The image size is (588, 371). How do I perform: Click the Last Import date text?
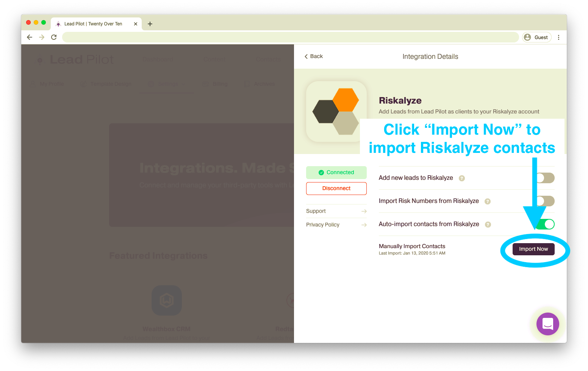coord(412,253)
